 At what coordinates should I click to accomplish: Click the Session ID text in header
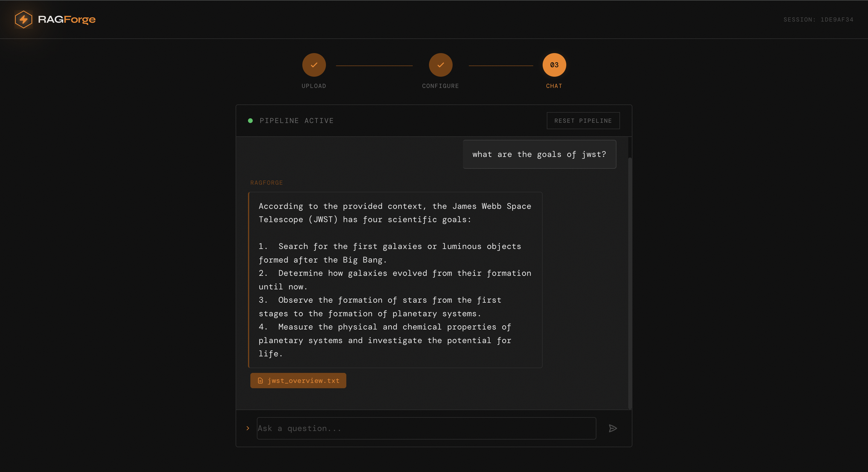click(818, 19)
